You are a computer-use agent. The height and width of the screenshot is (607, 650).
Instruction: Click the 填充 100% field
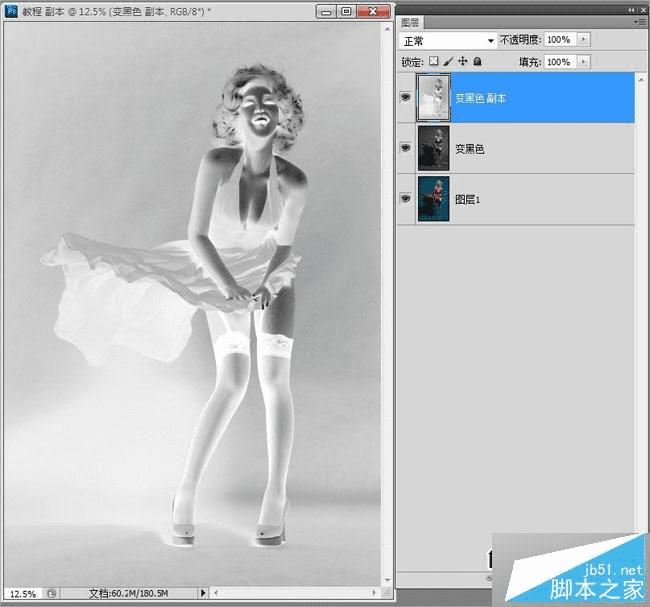(x=560, y=62)
